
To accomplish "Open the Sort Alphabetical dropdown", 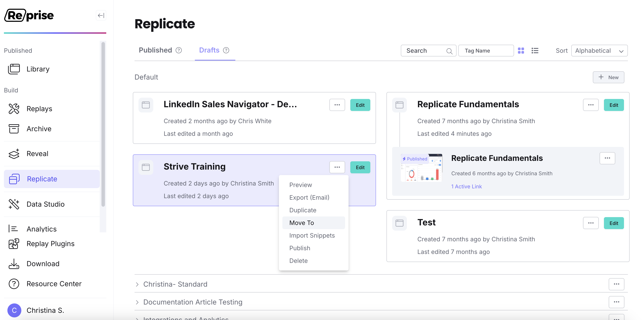I will (x=599, y=51).
